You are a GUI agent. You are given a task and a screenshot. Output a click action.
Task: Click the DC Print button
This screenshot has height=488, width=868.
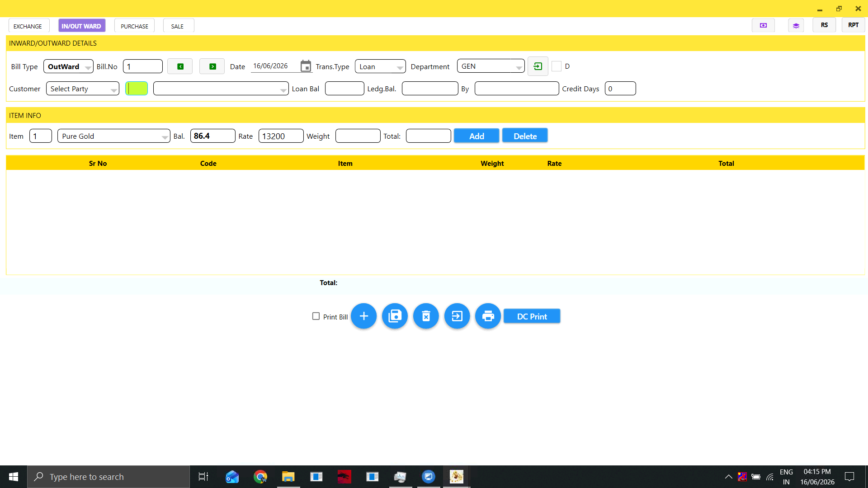point(532,316)
